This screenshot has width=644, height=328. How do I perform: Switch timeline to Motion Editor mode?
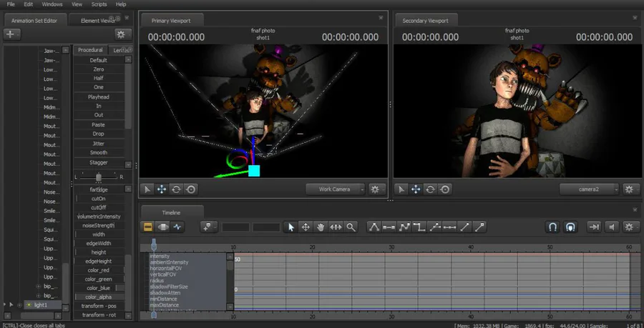point(162,227)
